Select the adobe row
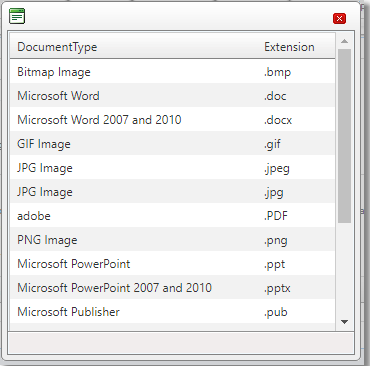 (x=172, y=216)
